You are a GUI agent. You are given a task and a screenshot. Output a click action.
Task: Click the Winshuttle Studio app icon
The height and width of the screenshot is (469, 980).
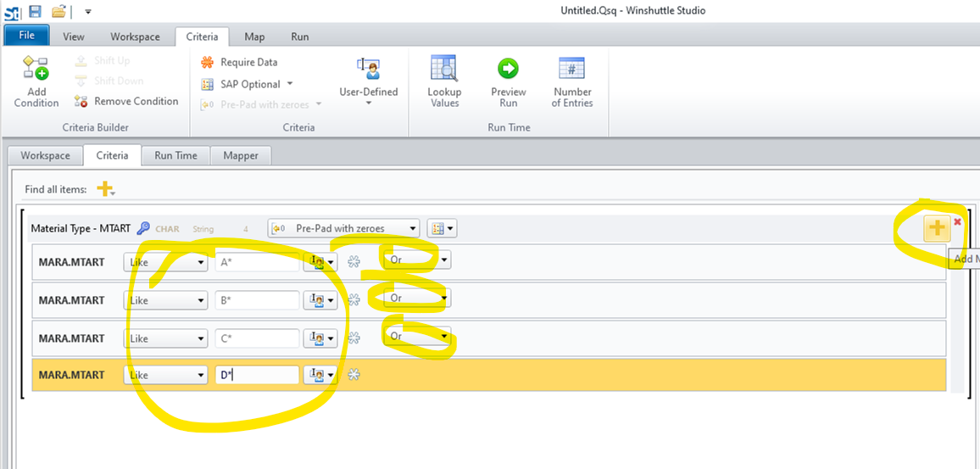point(11,11)
